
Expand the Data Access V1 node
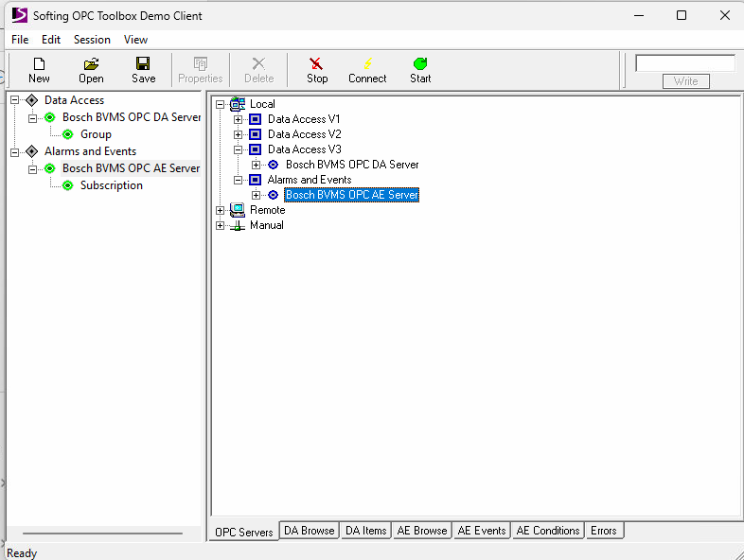click(x=238, y=119)
